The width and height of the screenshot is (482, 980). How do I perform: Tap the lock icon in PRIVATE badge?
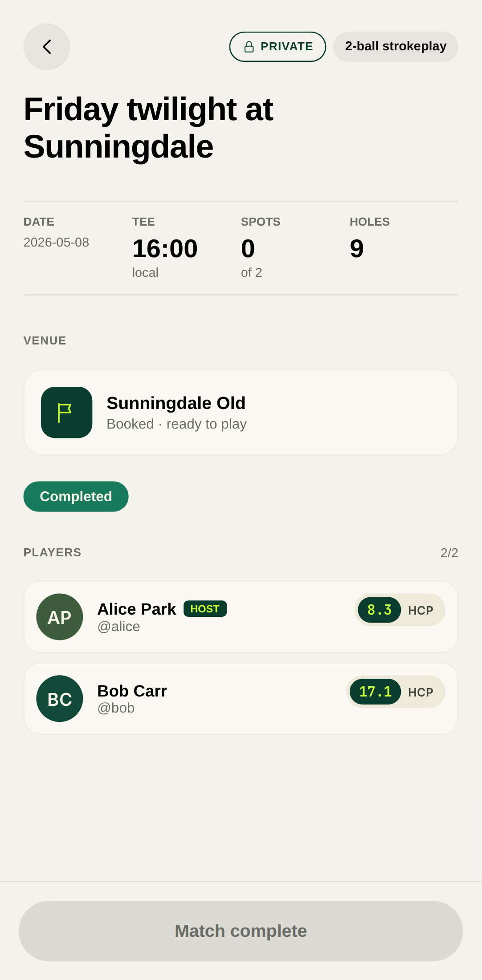point(249,47)
